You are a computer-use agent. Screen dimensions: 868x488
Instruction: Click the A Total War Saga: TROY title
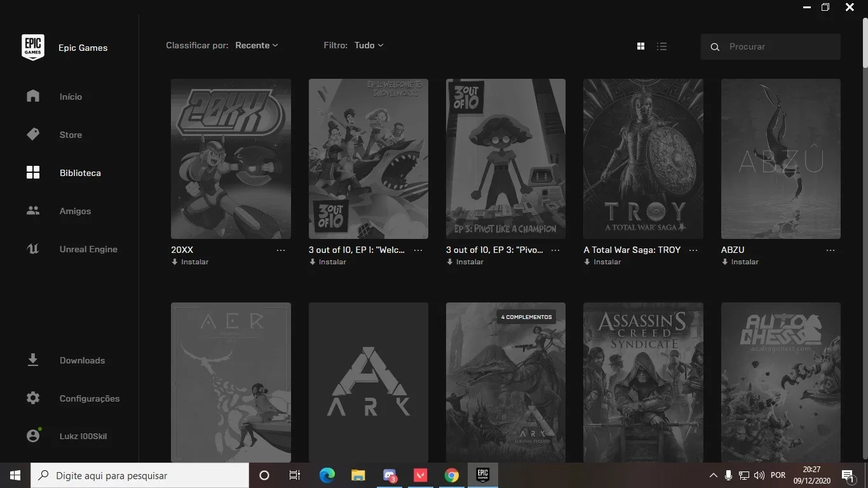tap(632, 250)
